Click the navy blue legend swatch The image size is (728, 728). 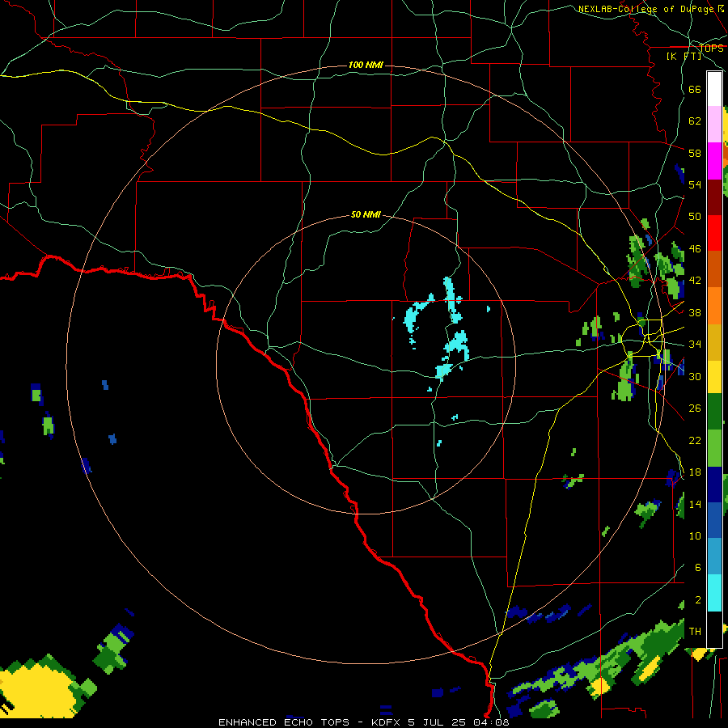pyautogui.click(x=714, y=484)
